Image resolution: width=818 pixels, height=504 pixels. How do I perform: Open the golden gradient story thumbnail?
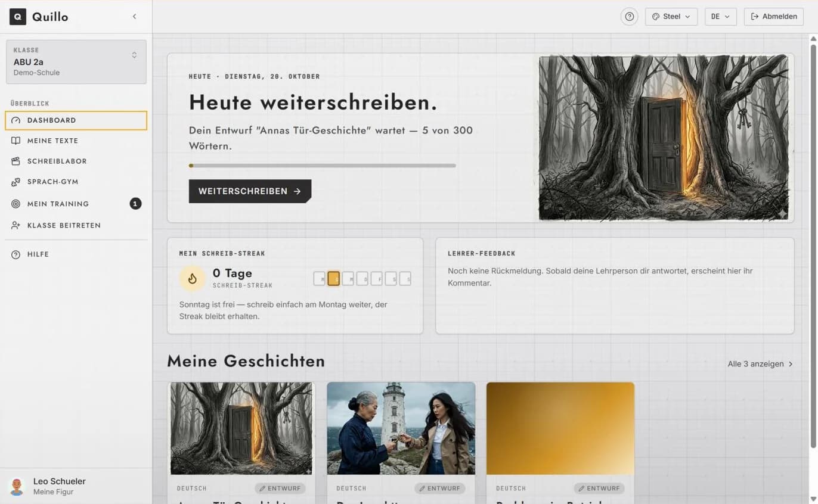point(560,428)
